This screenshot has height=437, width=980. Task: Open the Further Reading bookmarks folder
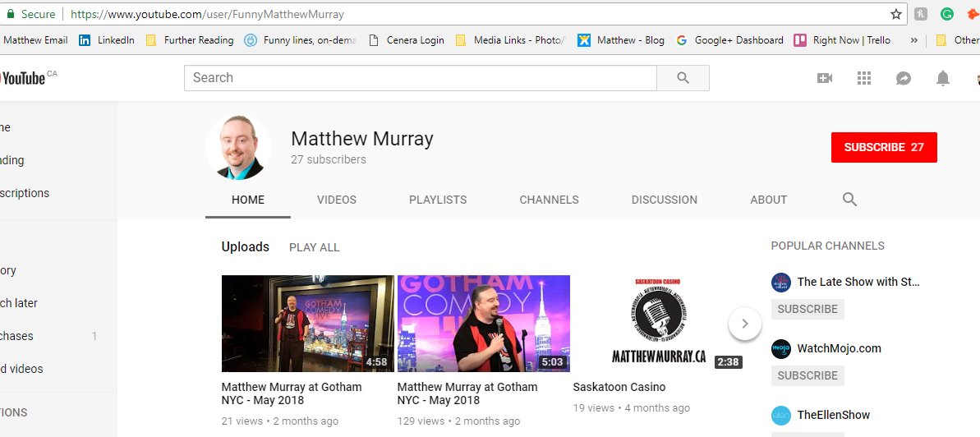click(x=190, y=40)
